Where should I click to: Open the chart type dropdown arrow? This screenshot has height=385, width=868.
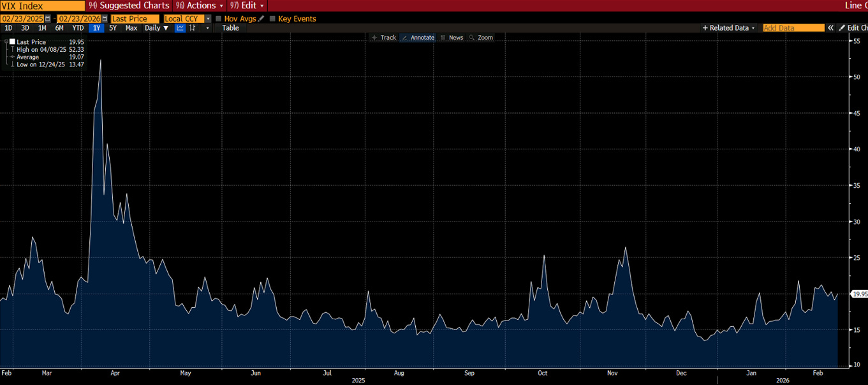tap(207, 28)
